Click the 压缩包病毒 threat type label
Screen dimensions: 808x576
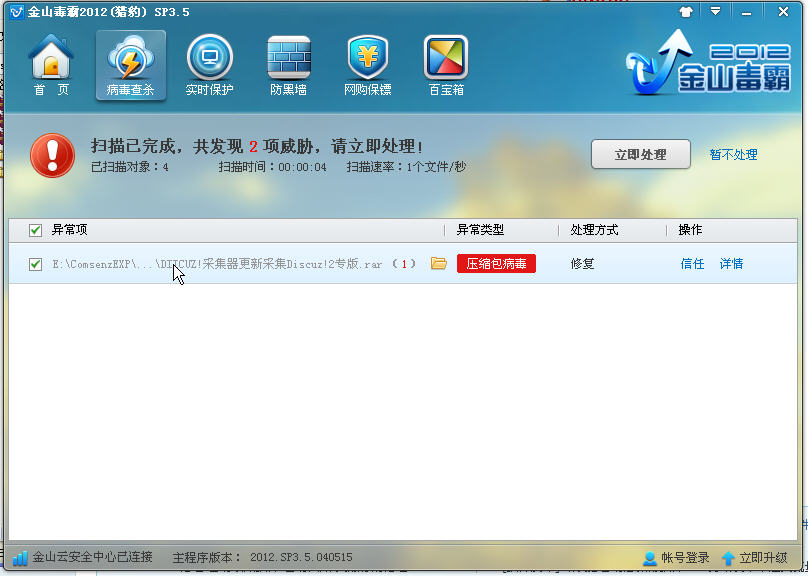[x=496, y=264]
